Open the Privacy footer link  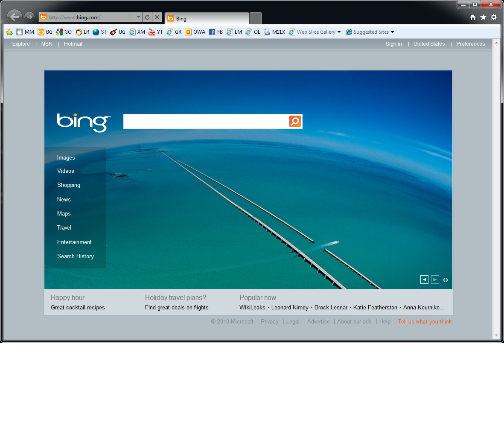click(270, 322)
